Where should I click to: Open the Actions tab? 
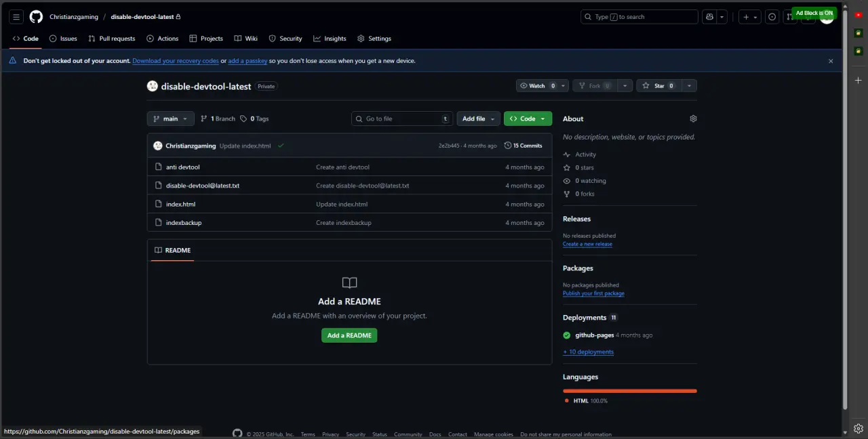pyautogui.click(x=163, y=39)
